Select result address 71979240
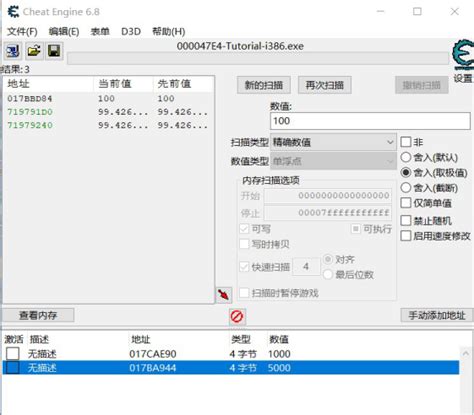This screenshot has height=415, width=474. (30, 125)
